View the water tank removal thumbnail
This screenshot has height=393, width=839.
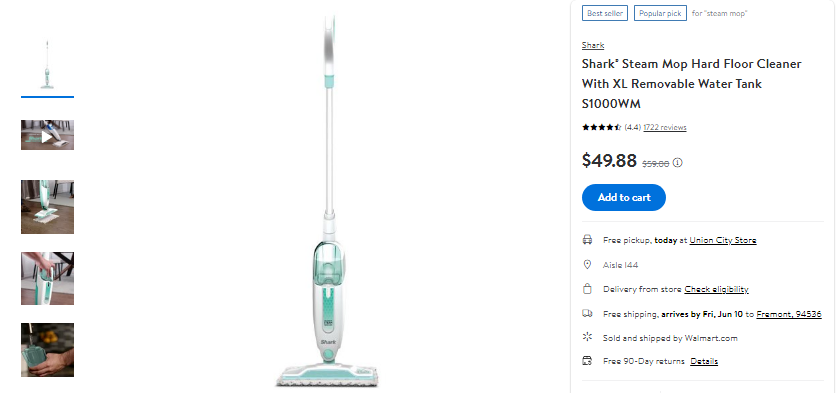coord(48,278)
